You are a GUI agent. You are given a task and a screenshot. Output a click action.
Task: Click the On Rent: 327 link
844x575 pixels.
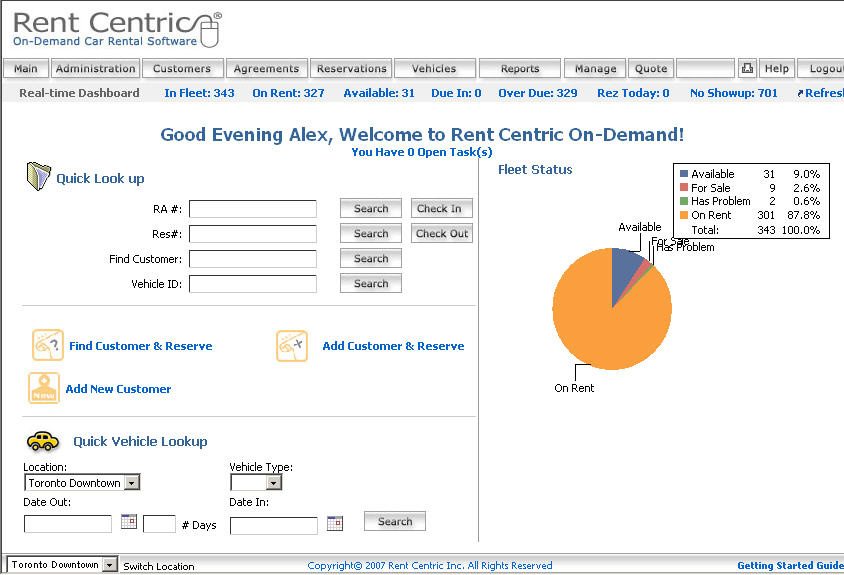coord(289,93)
